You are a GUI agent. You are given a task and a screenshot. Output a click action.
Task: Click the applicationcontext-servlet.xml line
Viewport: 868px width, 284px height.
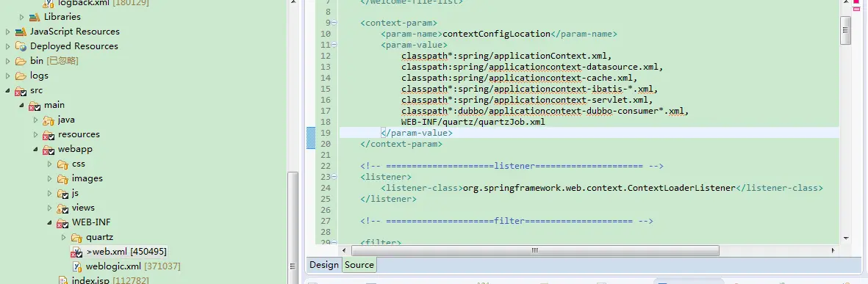[x=527, y=100]
